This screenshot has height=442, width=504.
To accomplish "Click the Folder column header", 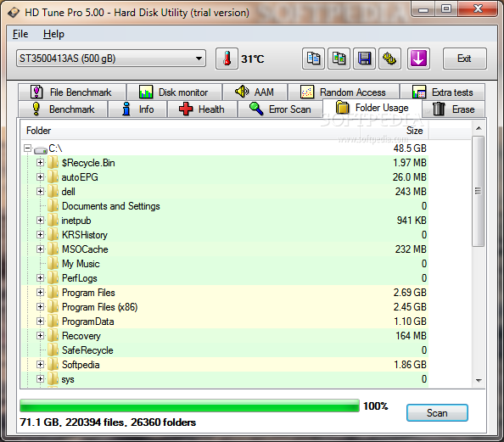I will pyautogui.click(x=190, y=131).
